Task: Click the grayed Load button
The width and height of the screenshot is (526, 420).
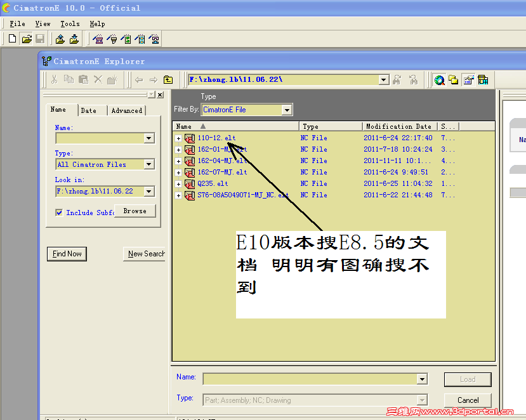Action: (468, 379)
